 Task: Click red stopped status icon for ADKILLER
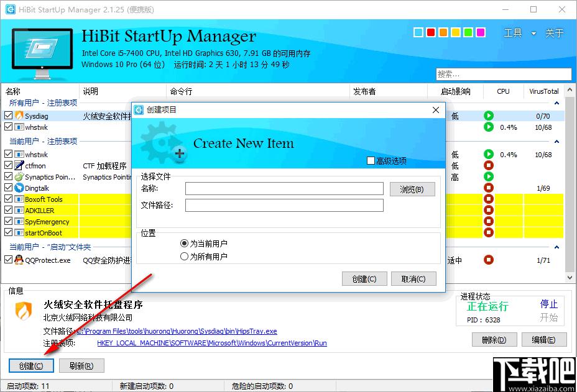tap(488, 211)
